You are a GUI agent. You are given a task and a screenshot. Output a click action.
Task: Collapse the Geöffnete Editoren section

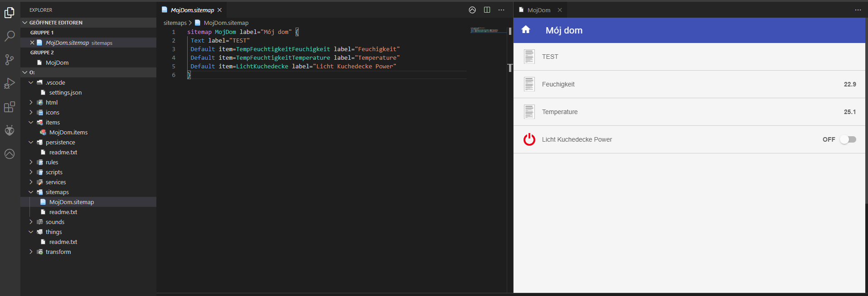(24, 23)
